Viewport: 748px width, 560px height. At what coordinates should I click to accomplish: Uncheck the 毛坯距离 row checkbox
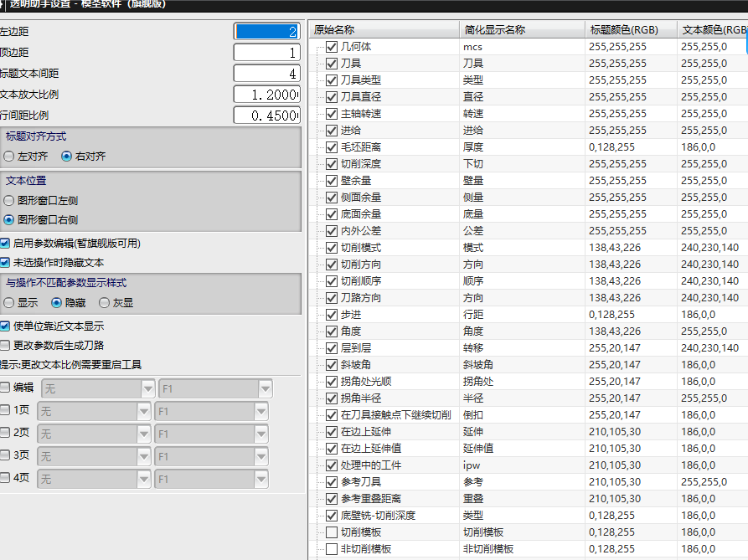tap(332, 147)
